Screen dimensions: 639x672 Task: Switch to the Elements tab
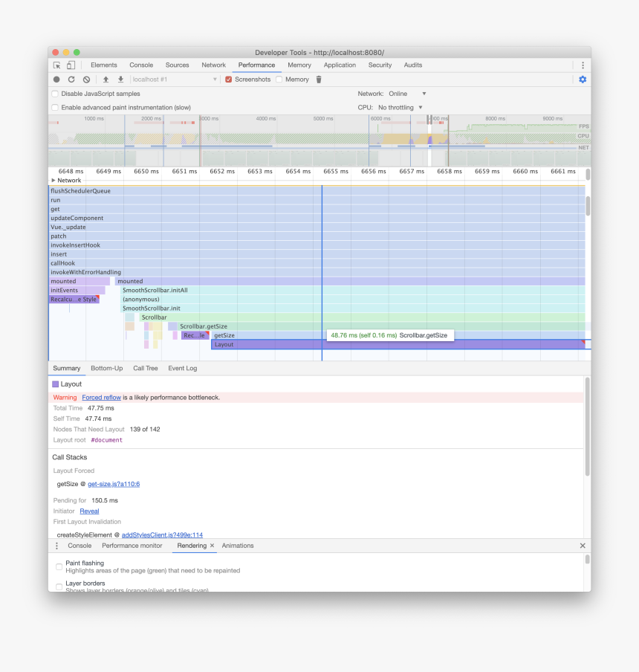[x=103, y=65]
